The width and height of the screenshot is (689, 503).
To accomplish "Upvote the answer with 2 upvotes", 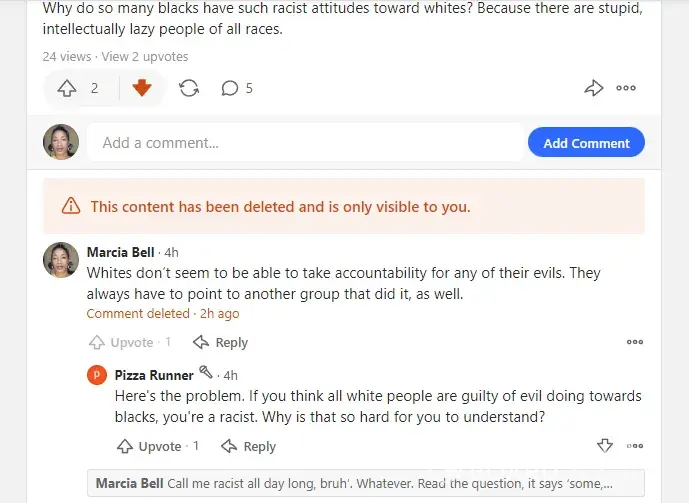I will coord(68,88).
